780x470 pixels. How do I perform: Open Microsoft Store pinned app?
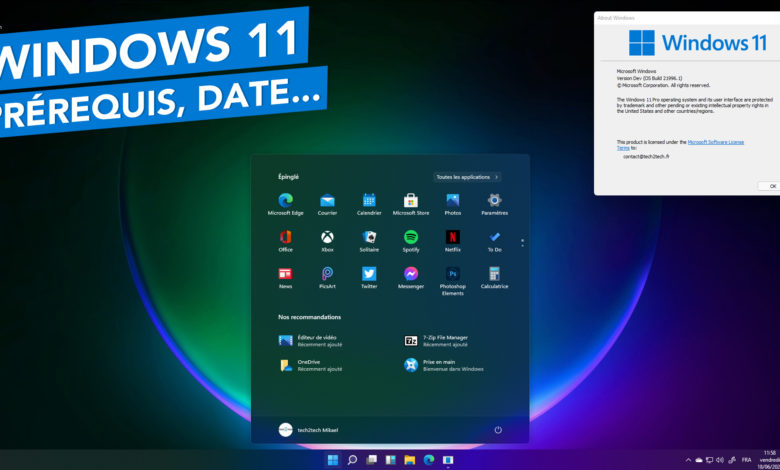click(x=411, y=204)
